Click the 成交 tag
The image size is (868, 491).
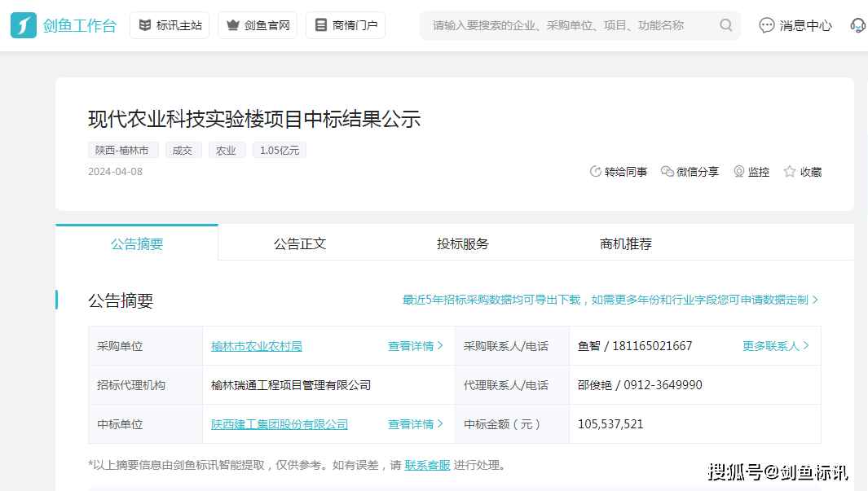tap(183, 150)
